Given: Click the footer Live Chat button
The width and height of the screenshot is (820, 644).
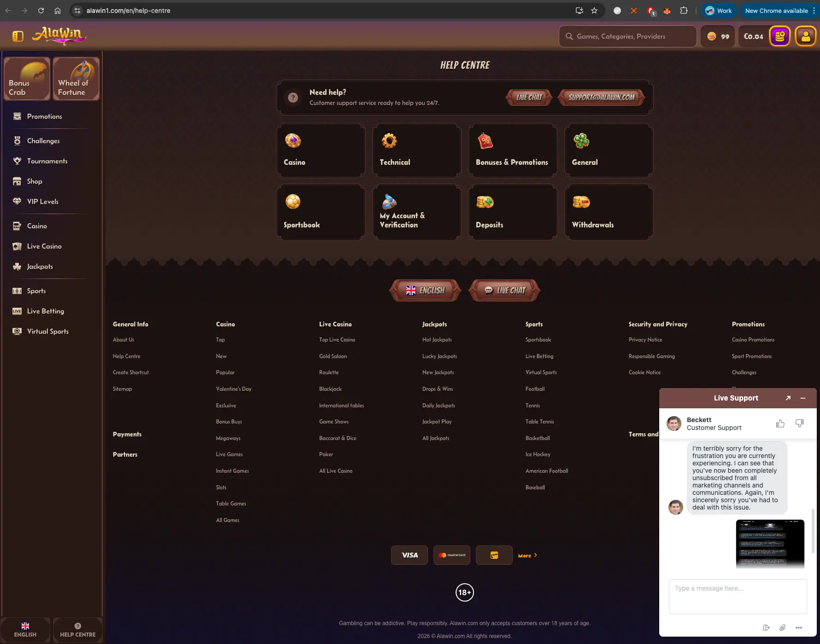Looking at the screenshot, I should (x=504, y=290).
